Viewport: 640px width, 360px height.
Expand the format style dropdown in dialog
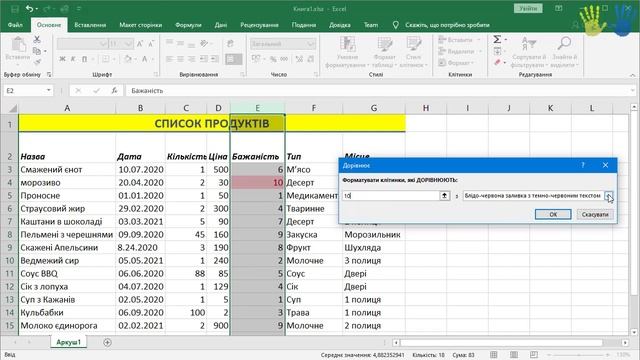click(609, 196)
